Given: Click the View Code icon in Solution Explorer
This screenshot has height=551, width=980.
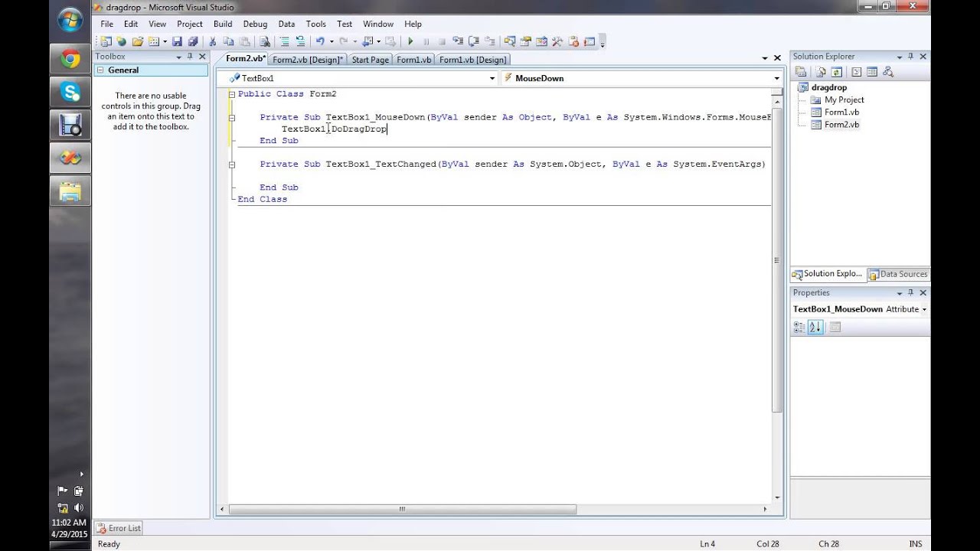Looking at the screenshot, I should coord(856,72).
